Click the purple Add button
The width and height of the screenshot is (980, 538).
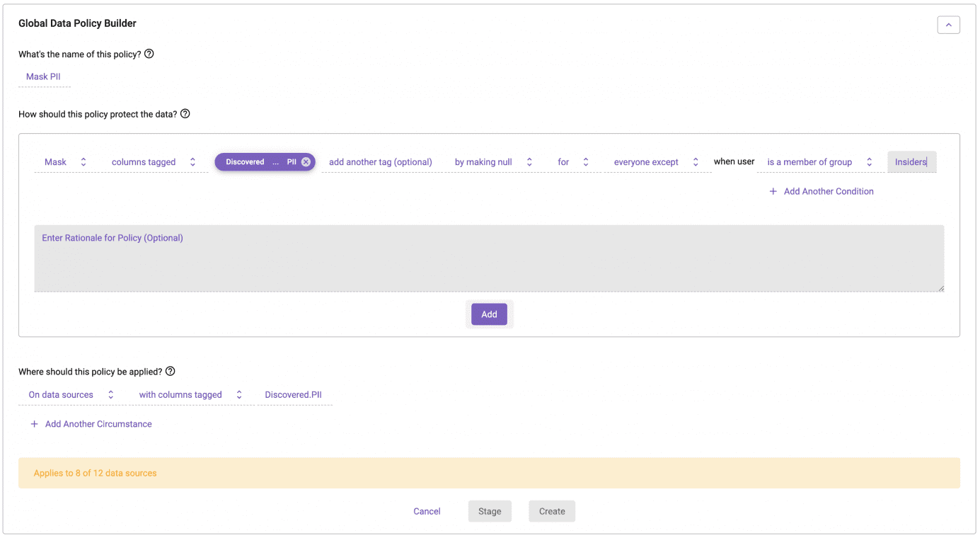tap(489, 314)
